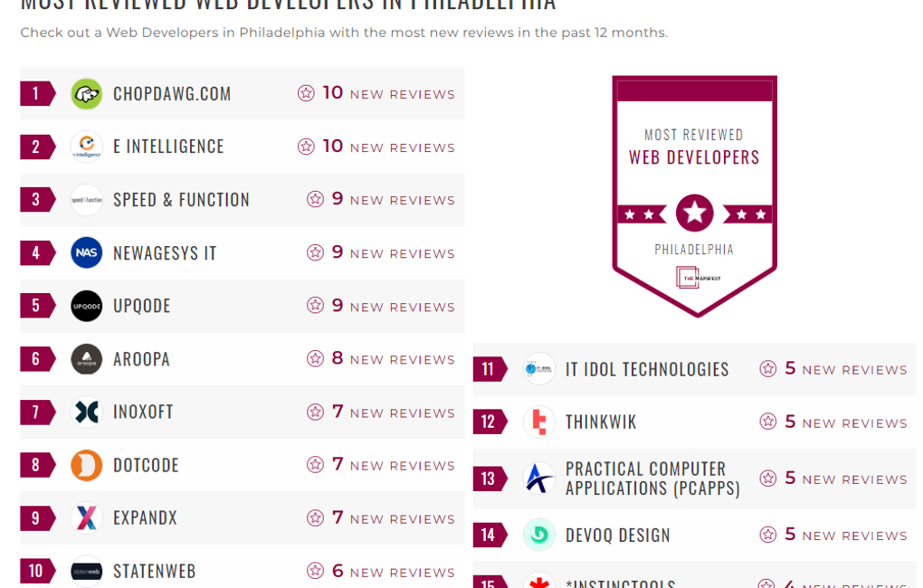Click the Thinkwik logo icon
Image resolution: width=923 pixels, height=588 pixels.
click(x=539, y=422)
